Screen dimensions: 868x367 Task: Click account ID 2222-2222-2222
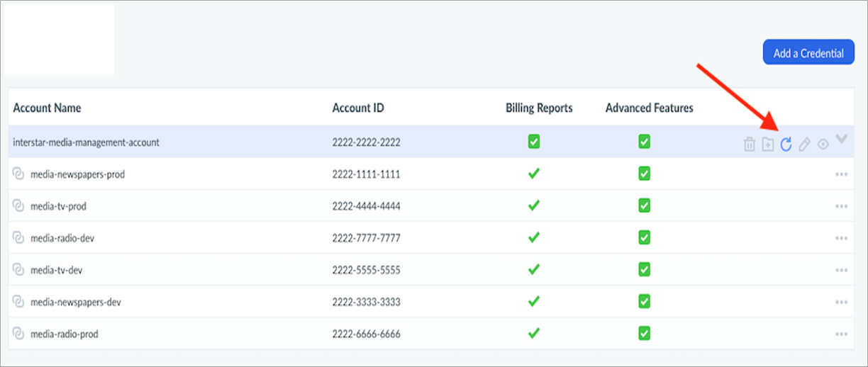tap(366, 142)
